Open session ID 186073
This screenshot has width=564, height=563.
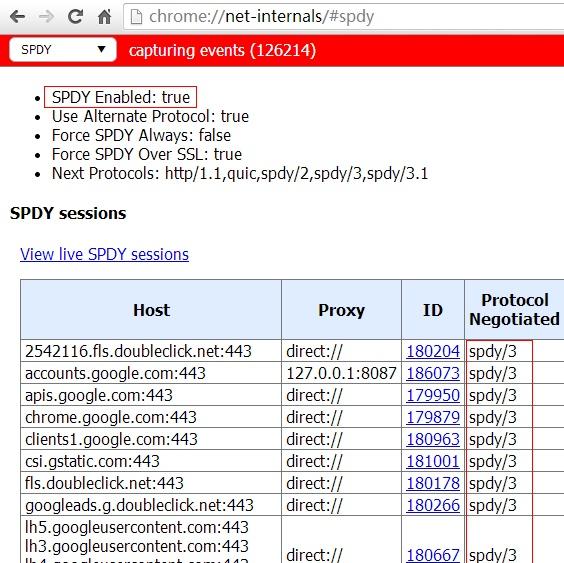point(433,373)
